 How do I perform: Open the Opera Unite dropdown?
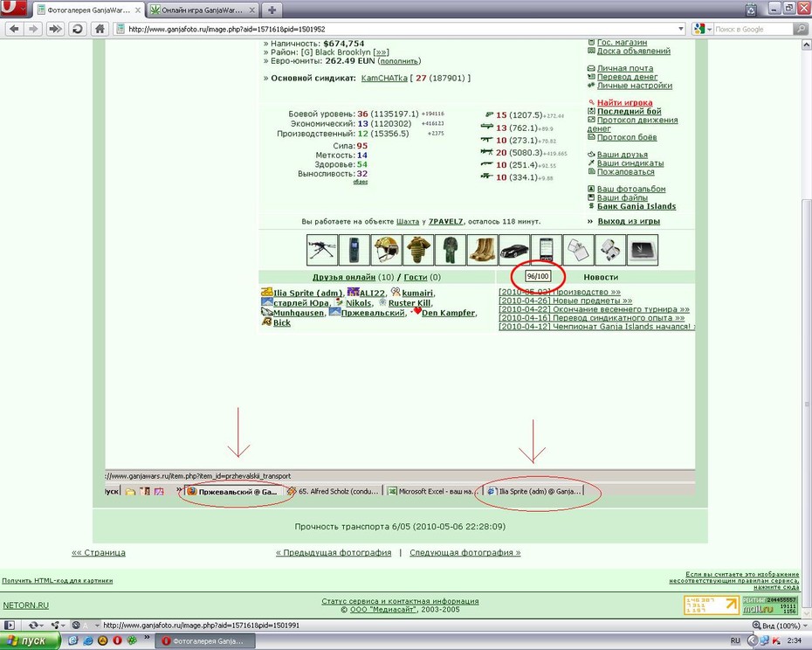pyautogui.click(x=56, y=626)
